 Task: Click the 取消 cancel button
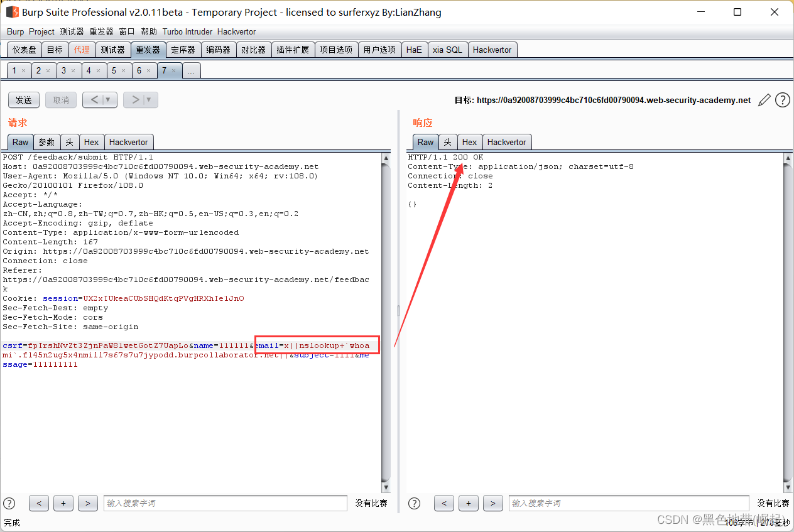(61, 100)
